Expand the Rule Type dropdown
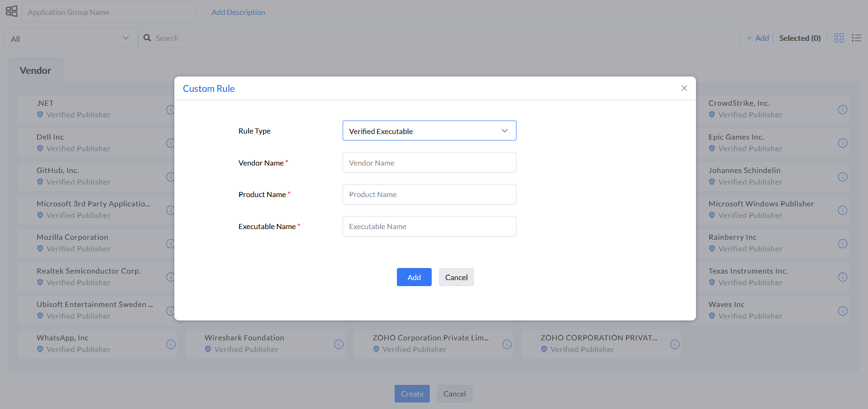 429,131
